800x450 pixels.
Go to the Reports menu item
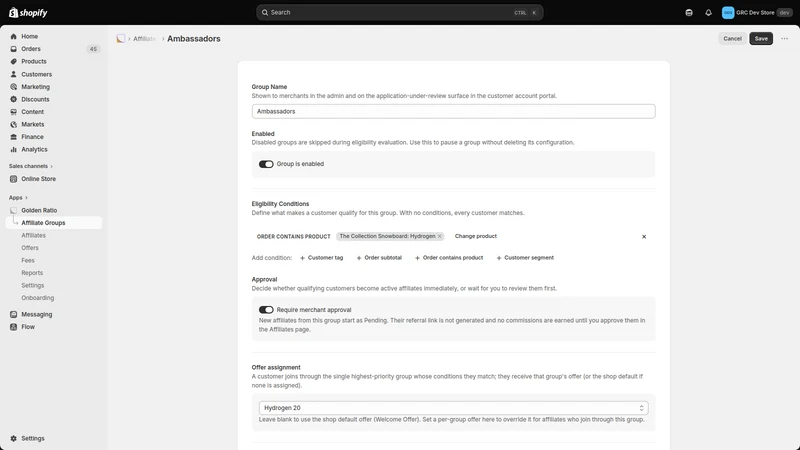32,273
